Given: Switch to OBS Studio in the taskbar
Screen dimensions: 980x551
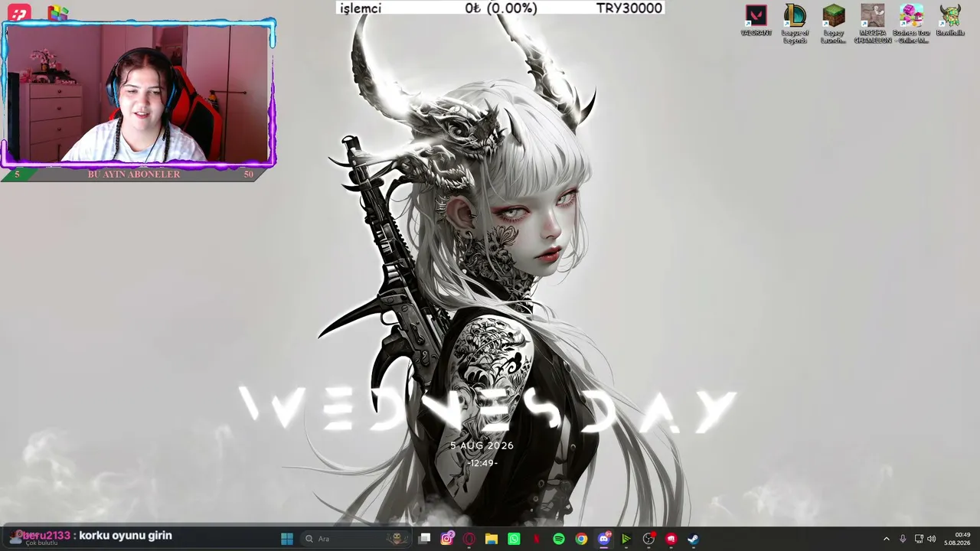Looking at the screenshot, I should point(648,539).
